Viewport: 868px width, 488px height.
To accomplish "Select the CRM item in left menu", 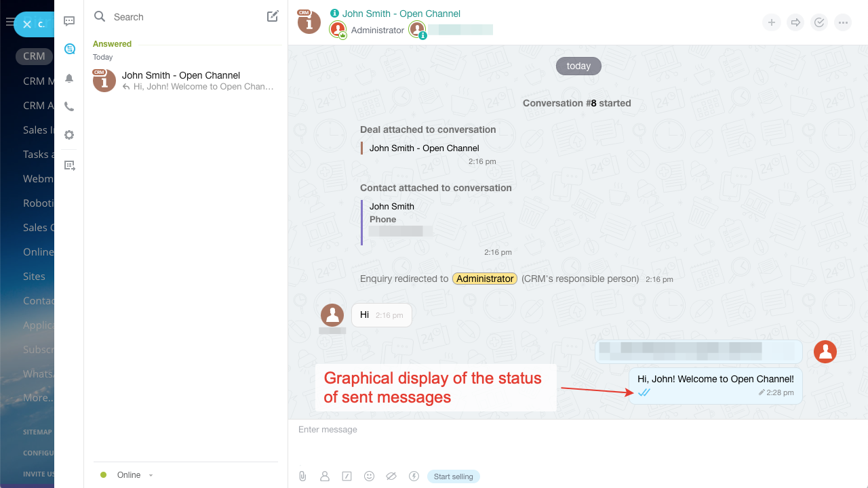I will click(34, 56).
